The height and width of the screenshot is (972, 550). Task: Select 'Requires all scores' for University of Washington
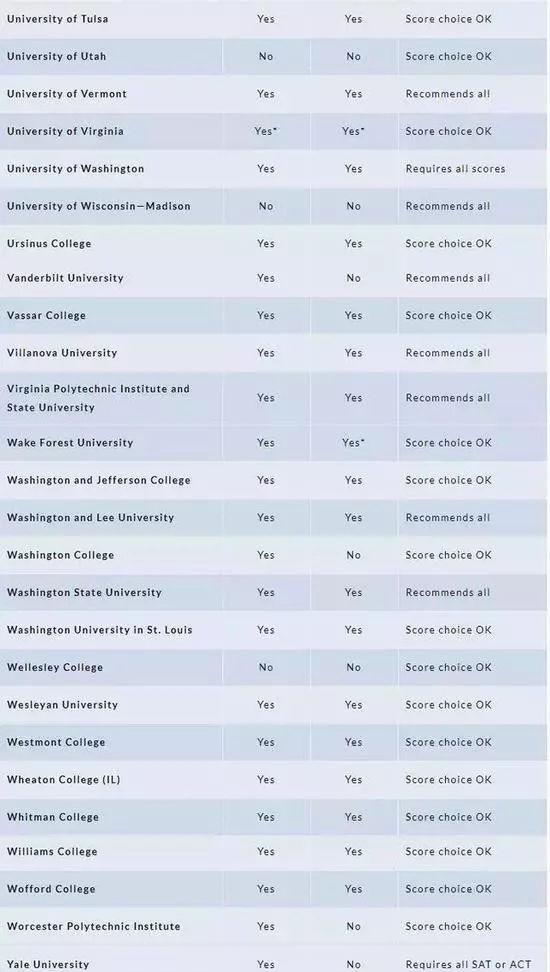[455, 169]
